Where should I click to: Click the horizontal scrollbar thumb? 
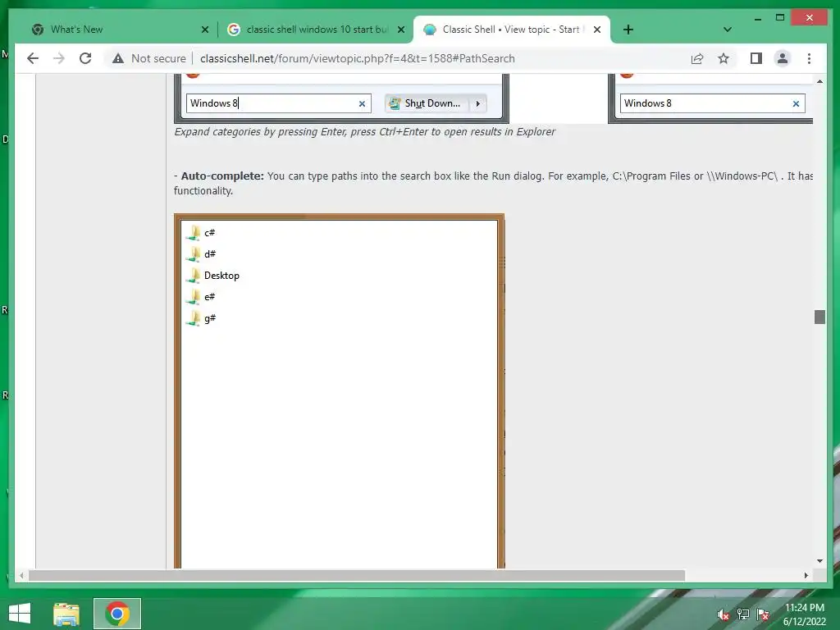pyautogui.click(x=357, y=575)
